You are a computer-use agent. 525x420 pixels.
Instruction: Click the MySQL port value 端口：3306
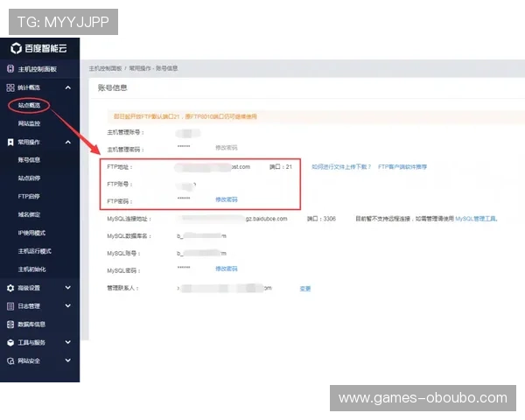tap(321, 219)
